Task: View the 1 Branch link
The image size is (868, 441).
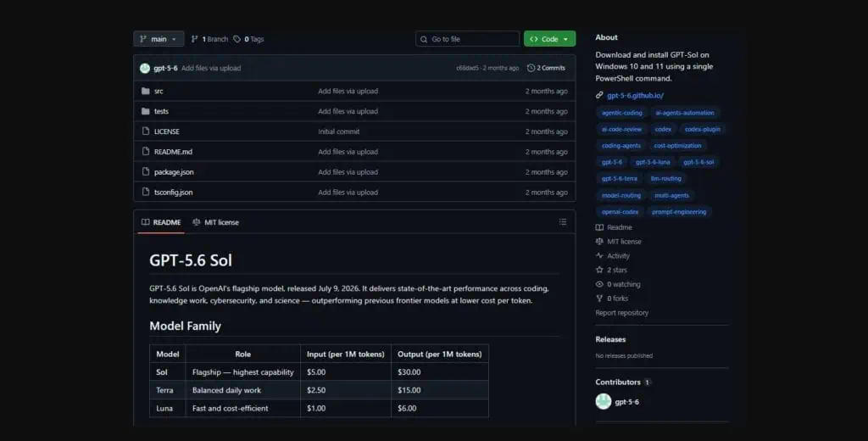Action: click(210, 39)
